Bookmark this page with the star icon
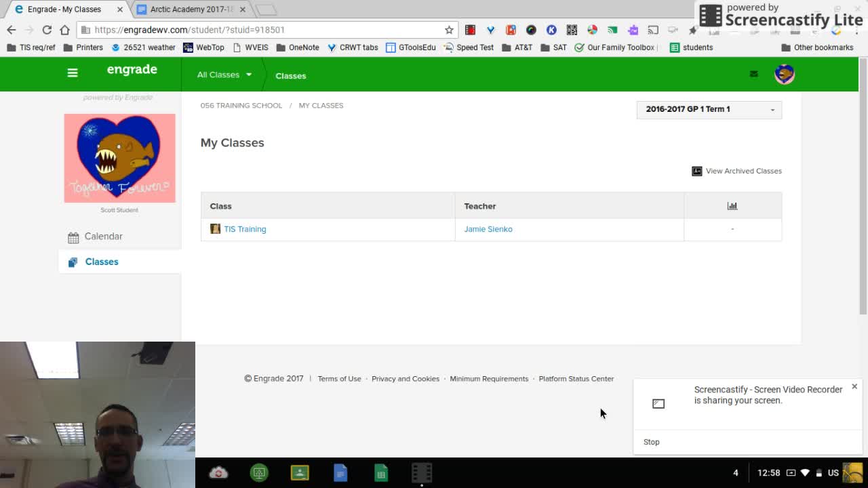This screenshot has width=868, height=488. pos(449,30)
